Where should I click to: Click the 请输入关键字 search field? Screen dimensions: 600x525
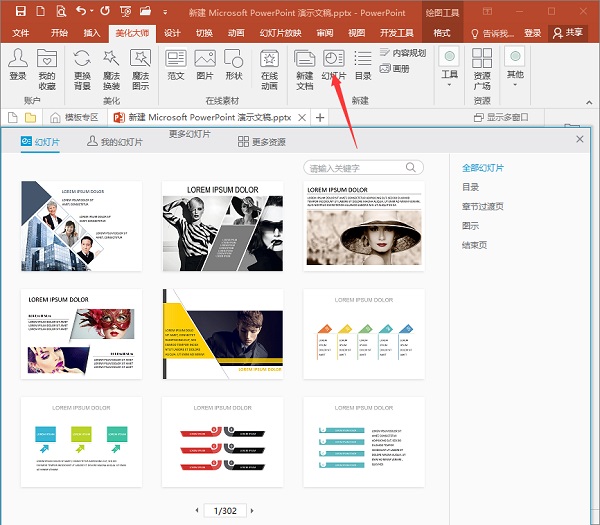[363, 168]
